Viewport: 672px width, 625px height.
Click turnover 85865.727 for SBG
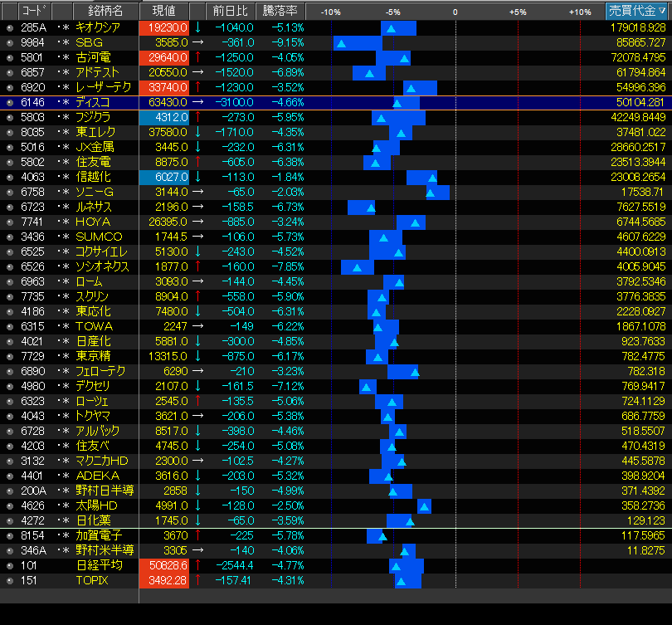coord(641,43)
